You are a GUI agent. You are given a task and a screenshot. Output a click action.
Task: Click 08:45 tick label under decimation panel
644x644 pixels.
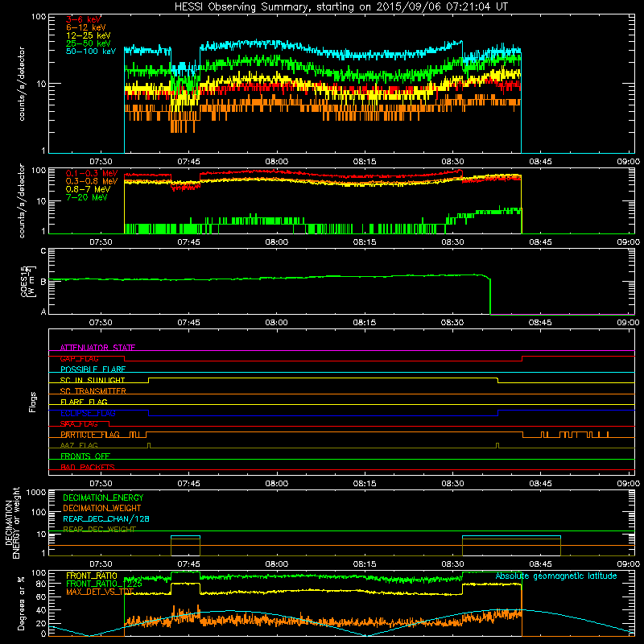[x=540, y=564]
